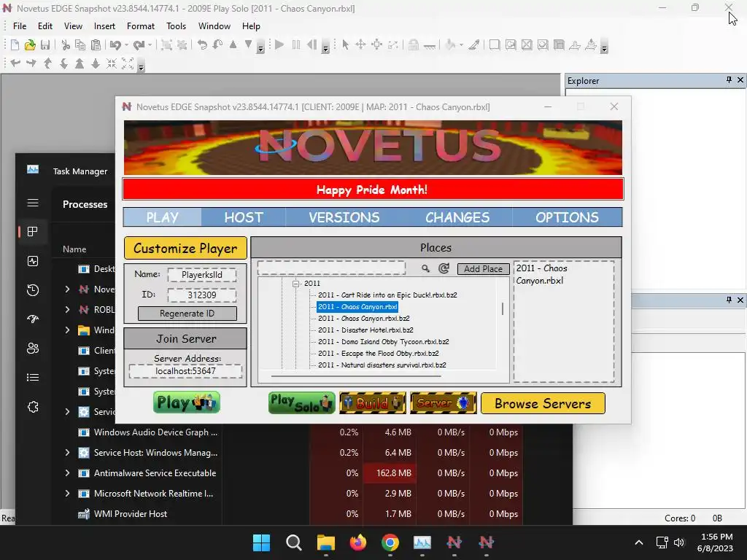Image resolution: width=747 pixels, height=560 pixels.
Task: Click the Customize Player button
Action: 185,248
